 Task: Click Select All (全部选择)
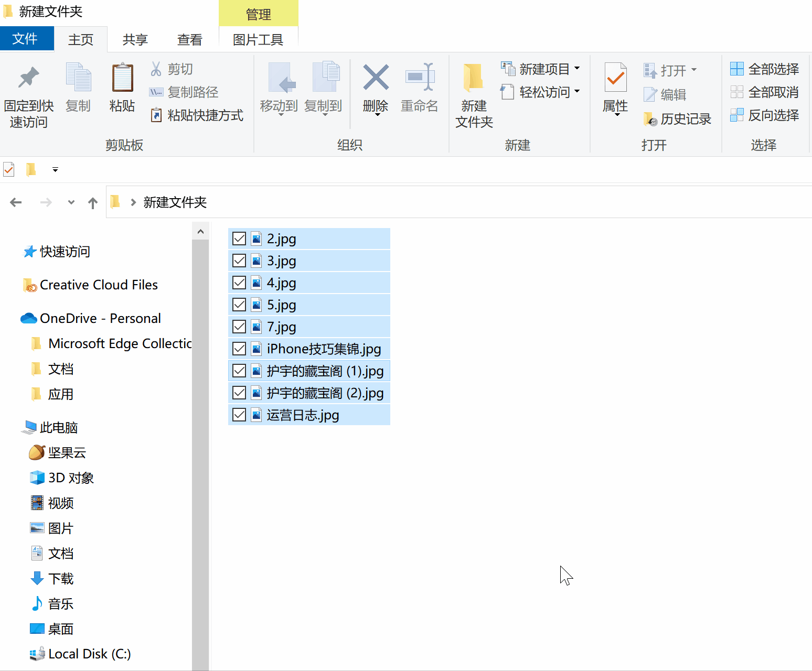(x=764, y=69)
